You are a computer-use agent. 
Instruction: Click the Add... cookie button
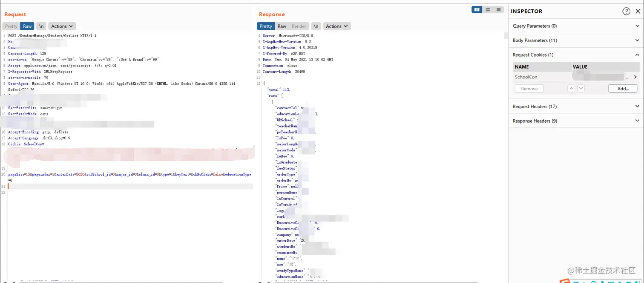tap(623, 89)
